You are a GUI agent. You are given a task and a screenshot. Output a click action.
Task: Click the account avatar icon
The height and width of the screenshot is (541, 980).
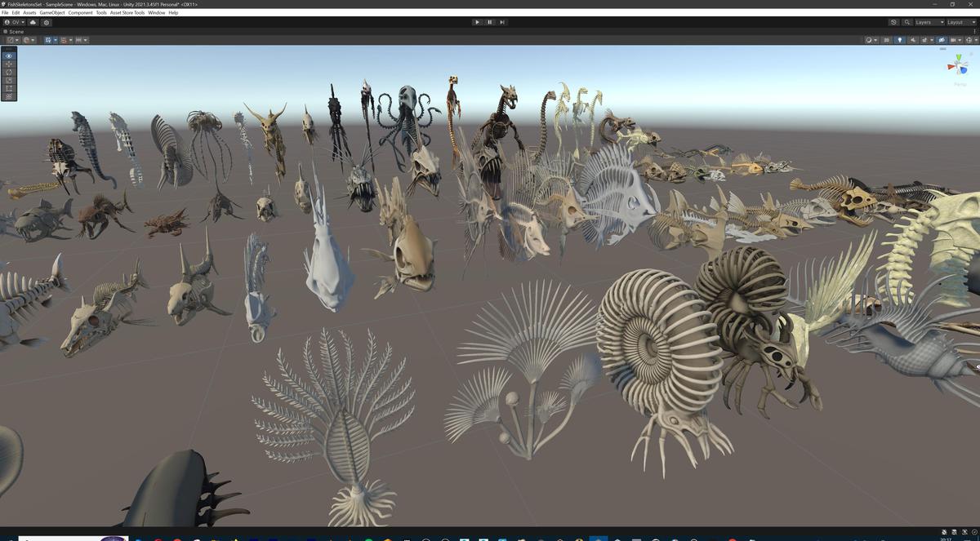tap(7, 22)
